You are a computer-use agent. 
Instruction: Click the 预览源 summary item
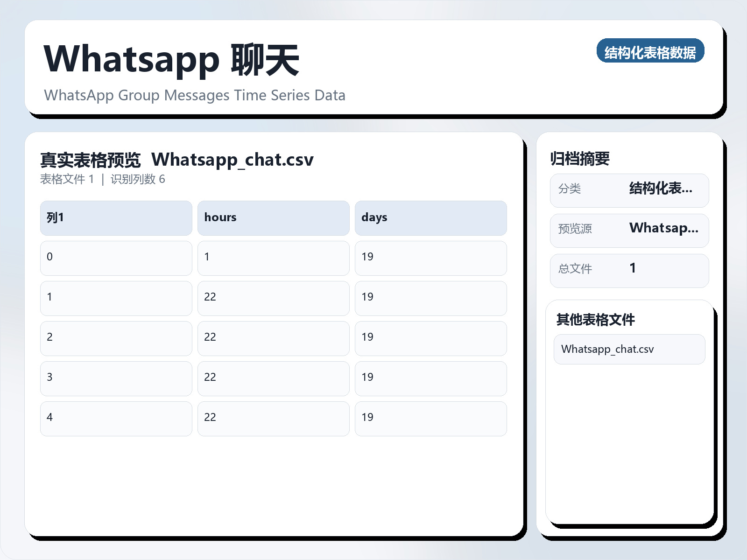(629, 230)
